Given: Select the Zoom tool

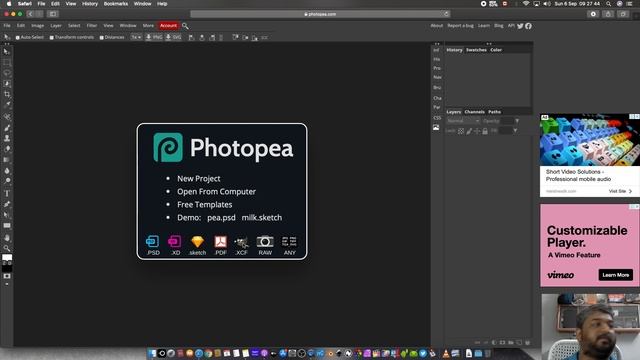Looking at the screenshot, I should click(7, 248).
